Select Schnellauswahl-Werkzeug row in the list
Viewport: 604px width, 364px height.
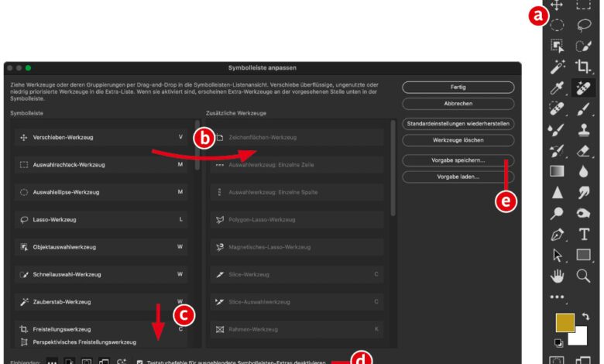click(101, 275)
